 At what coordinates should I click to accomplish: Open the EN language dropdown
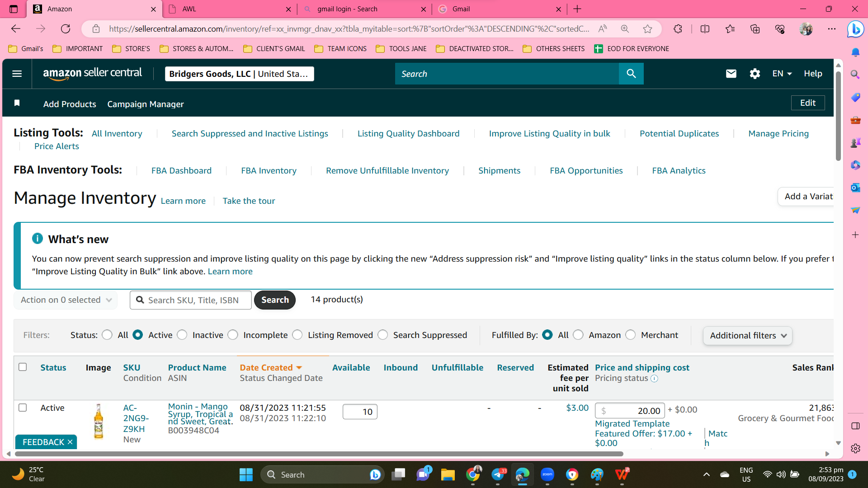(782, 74)
